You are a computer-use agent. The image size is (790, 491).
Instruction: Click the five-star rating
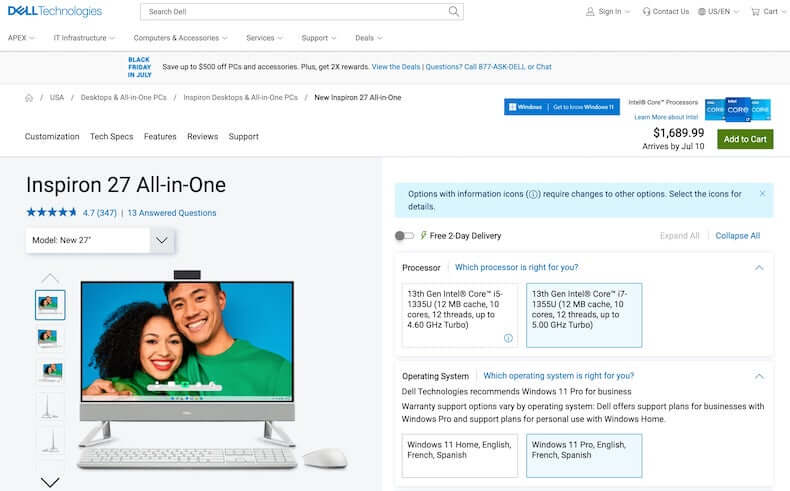tap(51, 212)
